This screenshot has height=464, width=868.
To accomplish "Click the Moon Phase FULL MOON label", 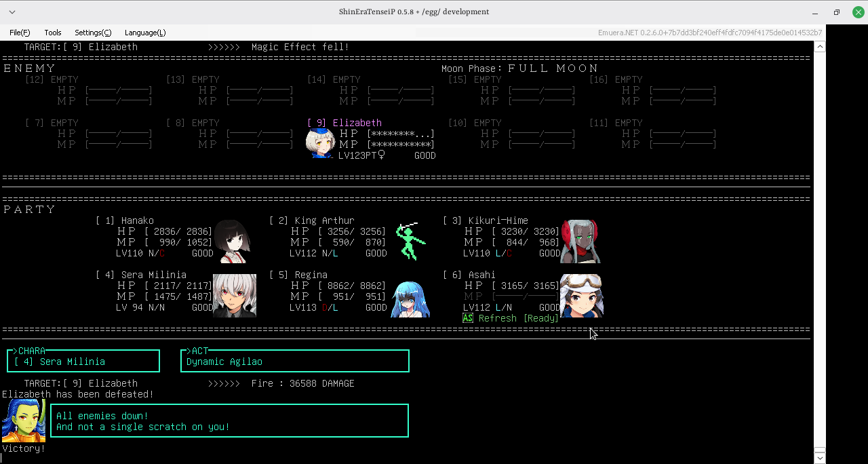I will pyautogui.click(x=520, y=69).
